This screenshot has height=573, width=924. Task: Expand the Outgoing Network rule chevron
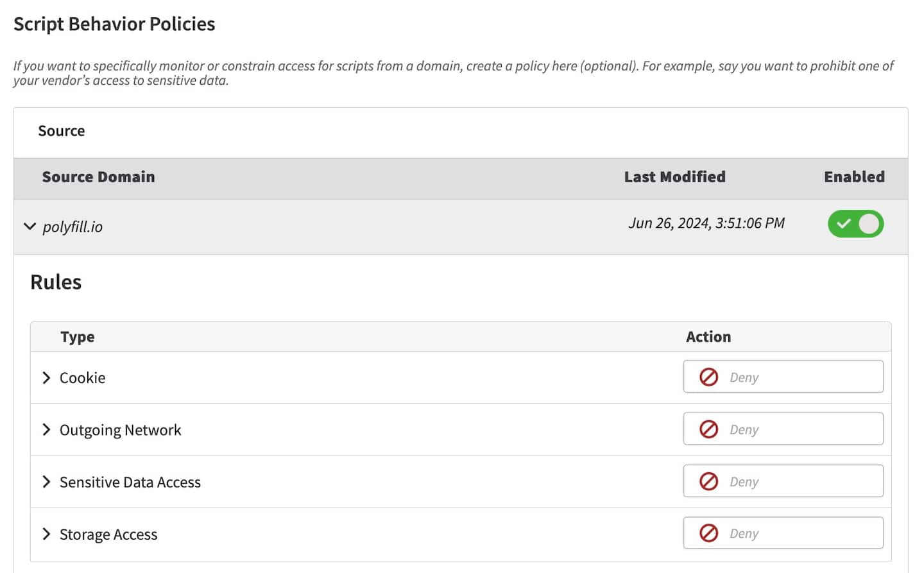tap(46, 430)
